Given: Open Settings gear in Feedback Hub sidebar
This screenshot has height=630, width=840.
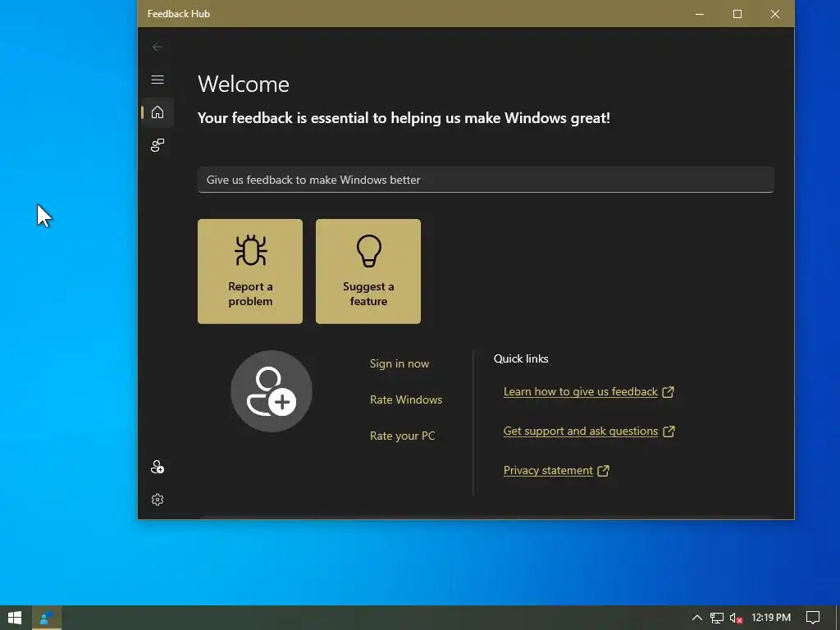Looking at the screenshot, I should (x=157, y=500).
